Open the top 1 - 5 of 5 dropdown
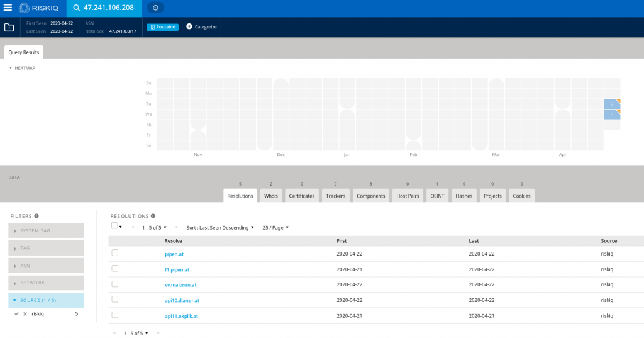Image resolution: width=644 pixels, height=338 pixels. (155, 227)
